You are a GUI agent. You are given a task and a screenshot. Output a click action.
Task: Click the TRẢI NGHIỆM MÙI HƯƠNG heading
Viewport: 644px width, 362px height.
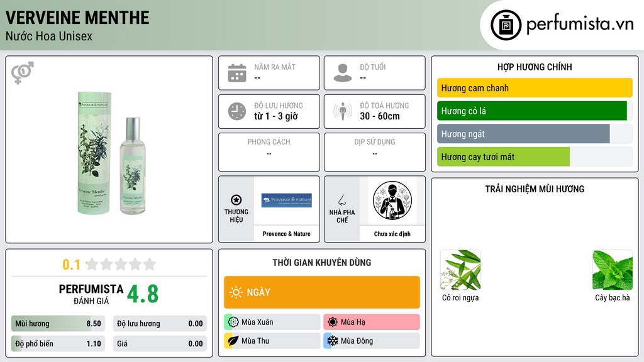[x=535, y=189]
